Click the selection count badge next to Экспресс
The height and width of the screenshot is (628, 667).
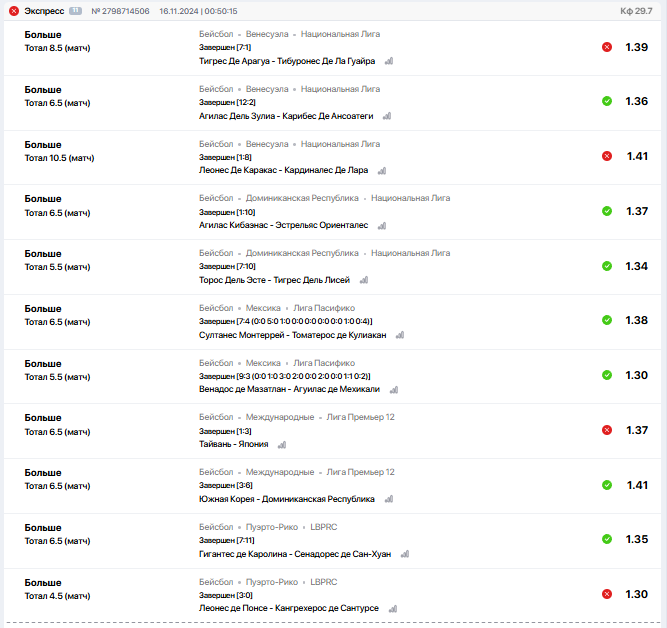75,11
